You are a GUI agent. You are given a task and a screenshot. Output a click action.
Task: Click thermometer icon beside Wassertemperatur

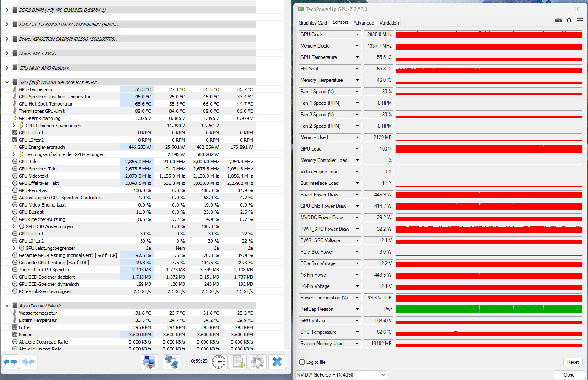14,313
